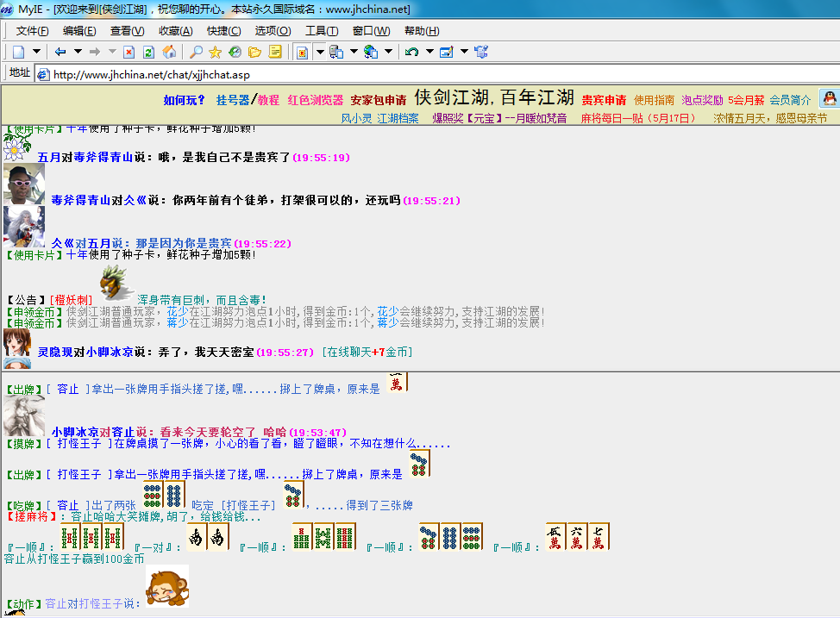The image size is (840, 618).
Task: Open the 窗口(W) menu
Action: tap(371, 31)
